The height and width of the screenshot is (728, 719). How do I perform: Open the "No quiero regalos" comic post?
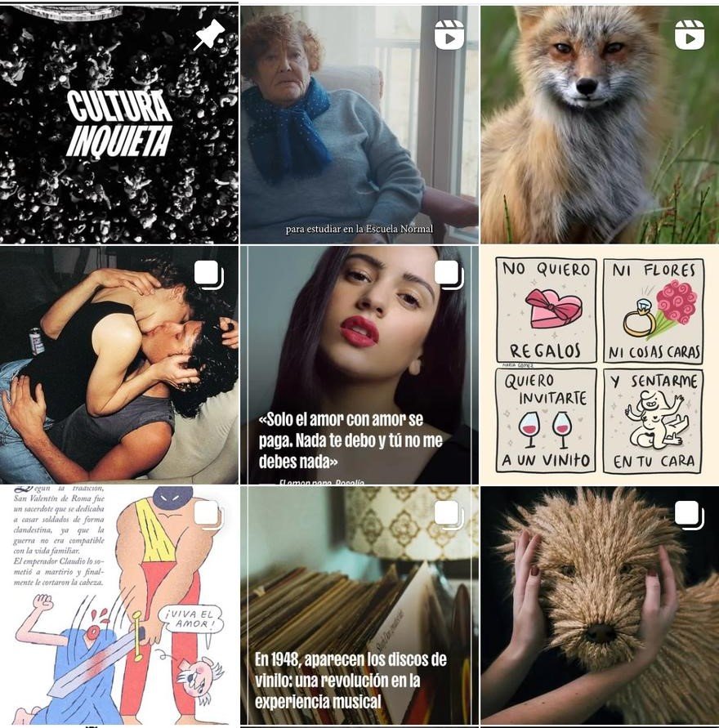tap(600, 365)
